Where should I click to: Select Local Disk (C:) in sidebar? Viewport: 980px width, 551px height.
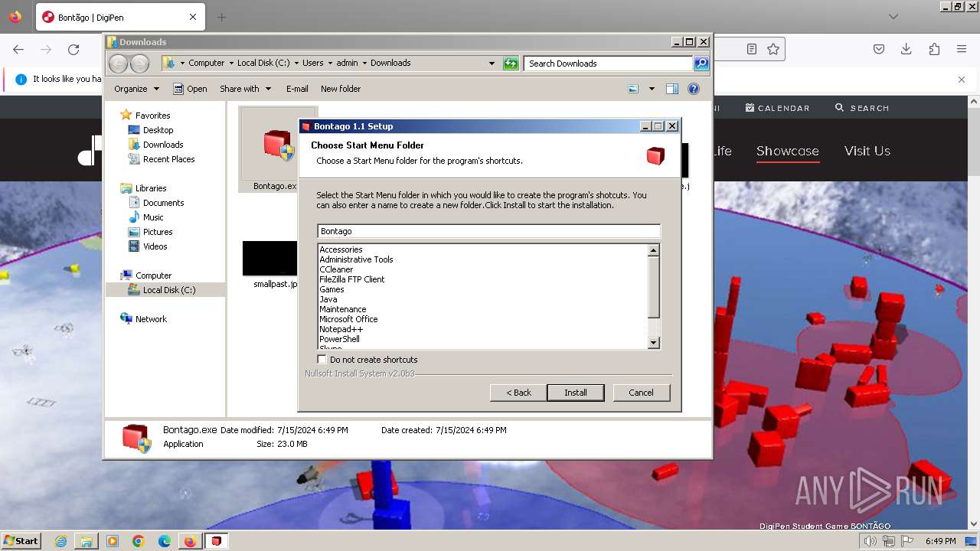pyautogui.click(x=168, y=290)
